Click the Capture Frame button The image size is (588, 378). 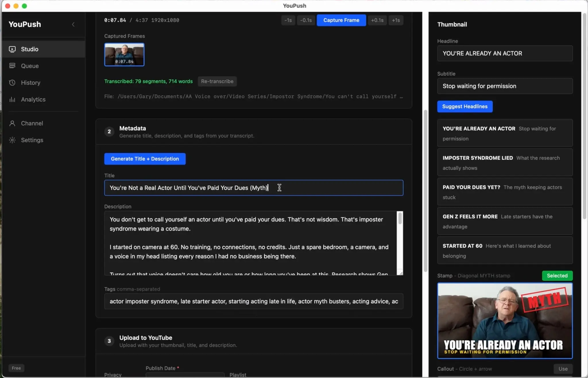(341, 20)
